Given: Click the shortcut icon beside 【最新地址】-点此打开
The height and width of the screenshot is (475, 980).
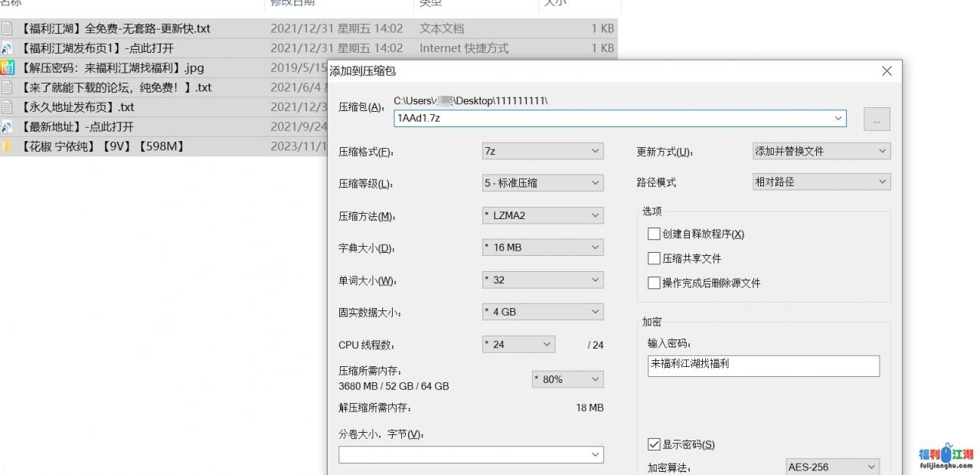Looking at the screenshot, I should (x=7, y=126).
